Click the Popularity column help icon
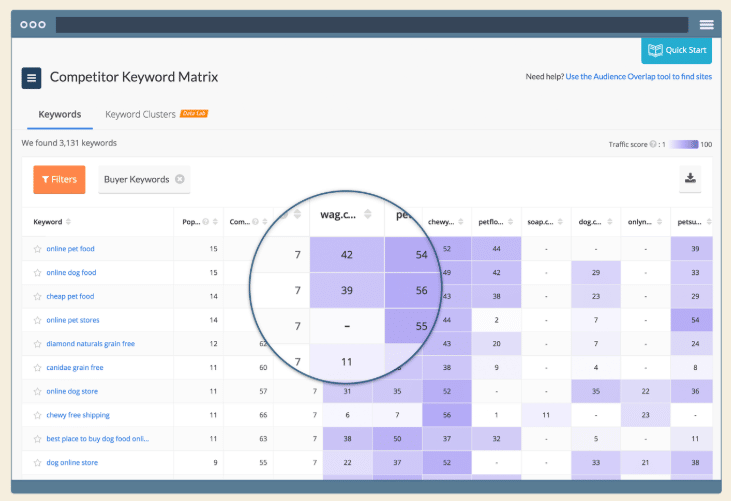 (x=205, y=222)
